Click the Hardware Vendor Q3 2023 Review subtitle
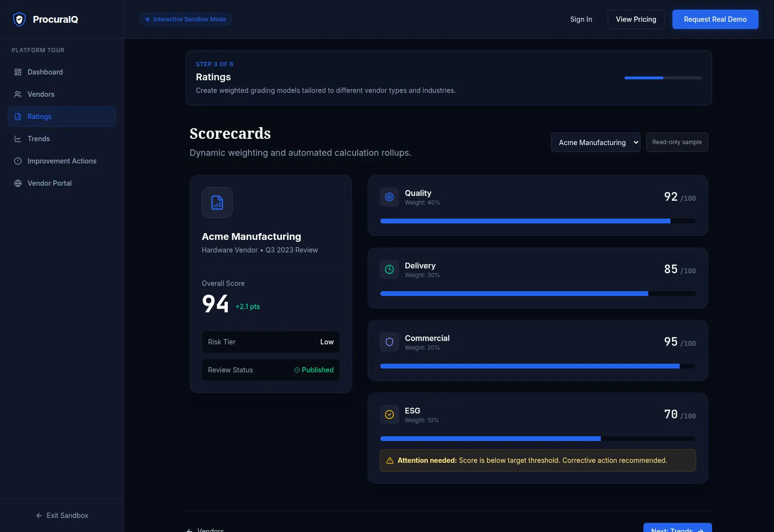Screen dimensions: 774x532 (x=260, y=250)
